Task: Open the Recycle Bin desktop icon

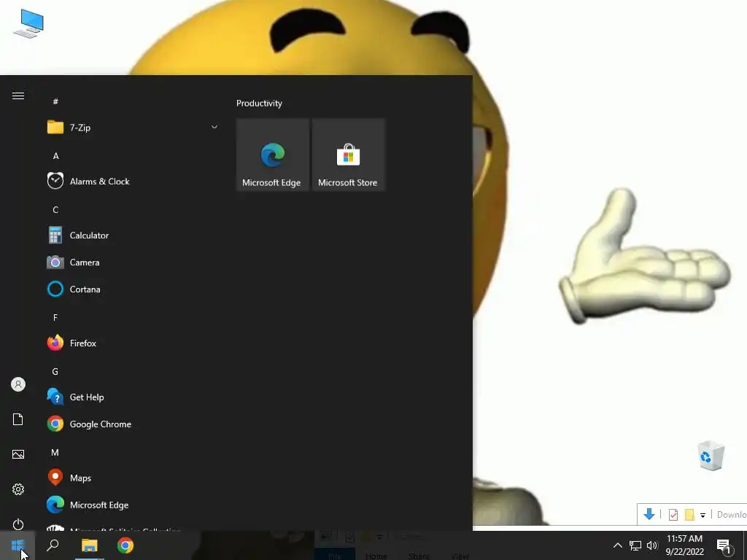Action: pyautogui.click(x=711, y=456)
